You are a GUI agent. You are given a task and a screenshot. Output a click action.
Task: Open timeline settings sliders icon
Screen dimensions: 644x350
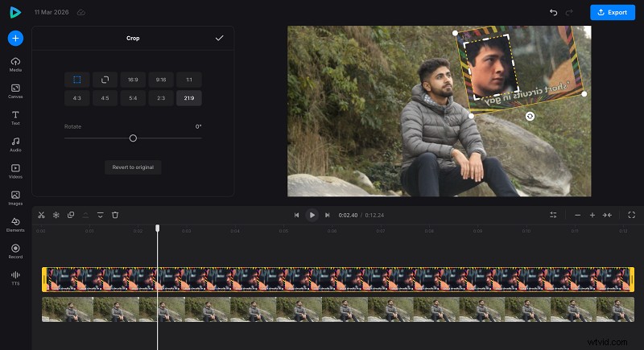pos(553,215)
